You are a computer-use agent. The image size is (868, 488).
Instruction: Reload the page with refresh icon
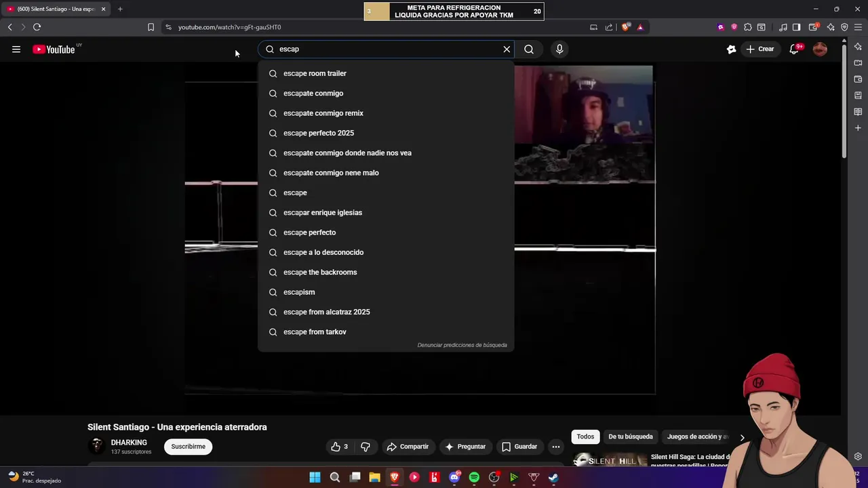(x=37, y=27)
